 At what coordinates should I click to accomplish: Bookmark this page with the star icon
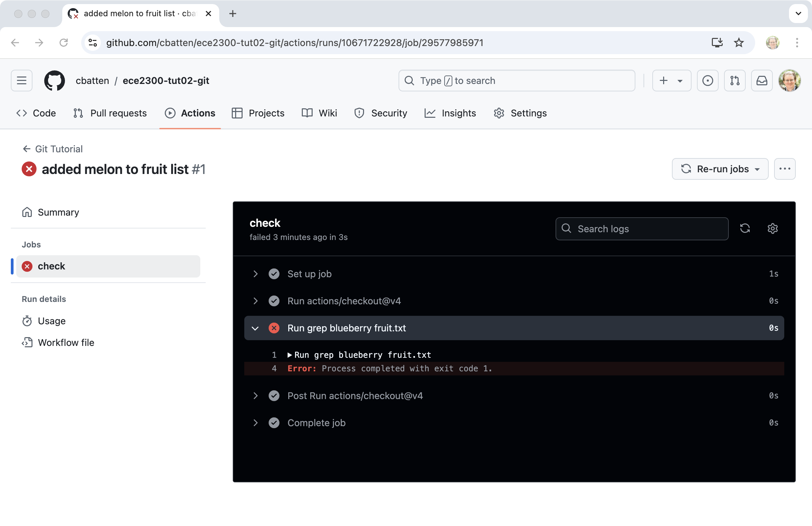[739, 43]
